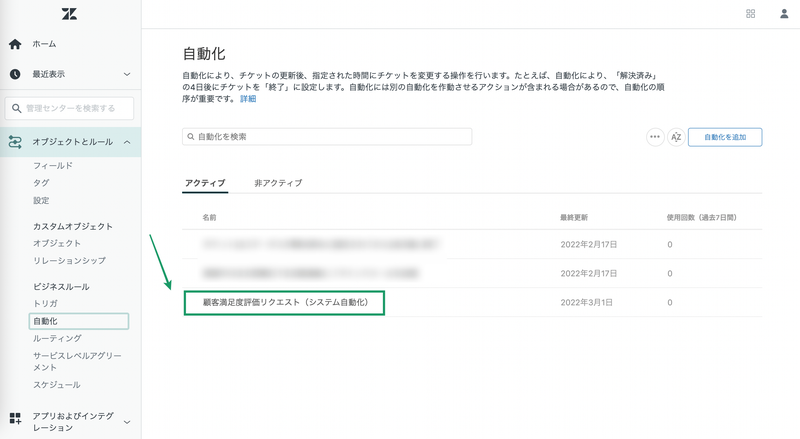Expand アプリおよびインテグレーション section
Image resolution: width=800 pixels, height=439 pixels.
tap(127, 422)
